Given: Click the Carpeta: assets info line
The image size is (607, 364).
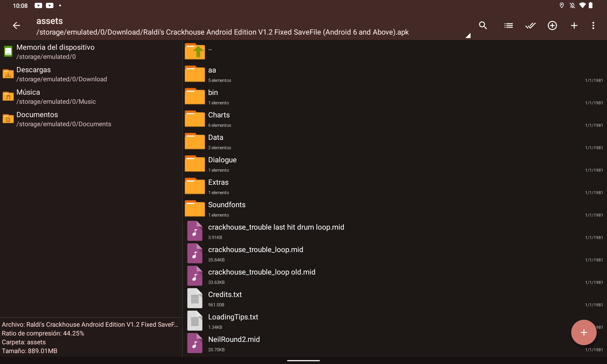Looking at the screenshot, I should pyautogui.click(x=24, y=342).
